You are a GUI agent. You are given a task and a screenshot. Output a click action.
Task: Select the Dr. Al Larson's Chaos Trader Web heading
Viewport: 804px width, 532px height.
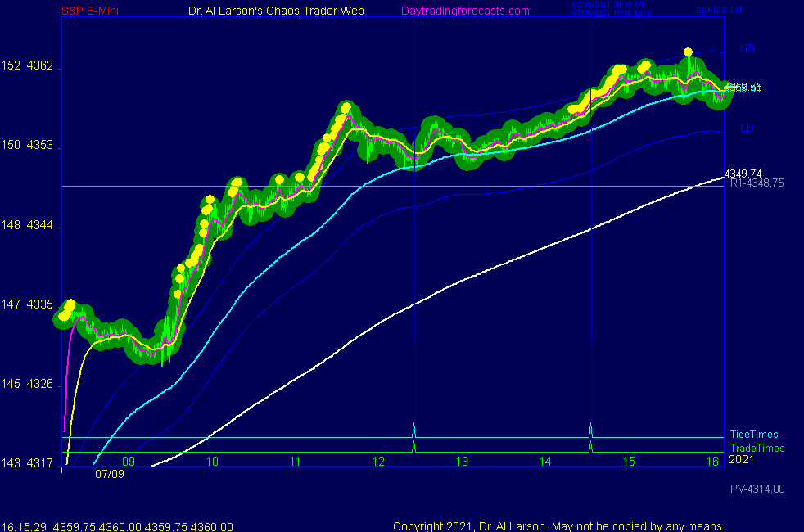click(276, 11)
